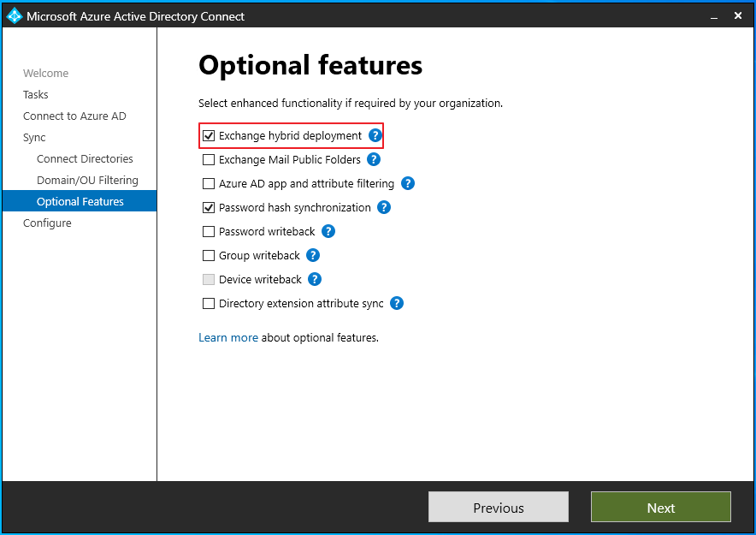Uncheck Exchange hybrid deployment
Image resolution: width=756 pixels, height=535 pixels.
209,135
